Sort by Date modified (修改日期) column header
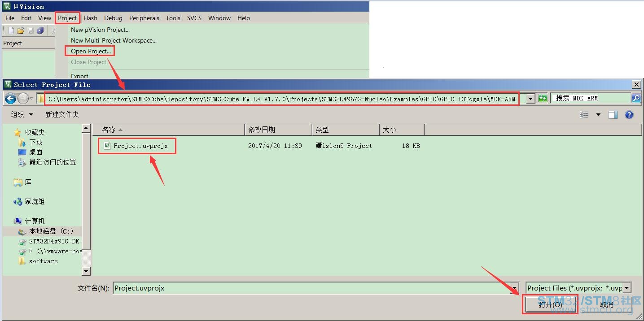 278,130
